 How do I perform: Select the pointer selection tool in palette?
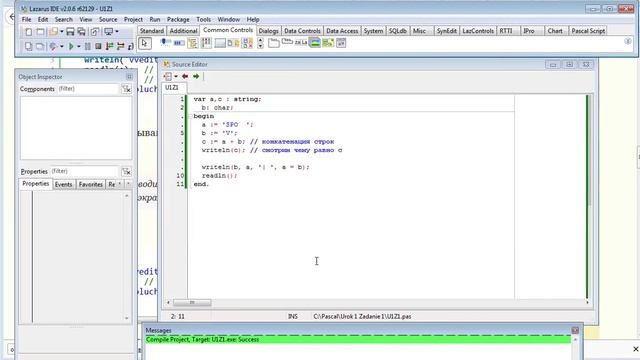point(145,43)
